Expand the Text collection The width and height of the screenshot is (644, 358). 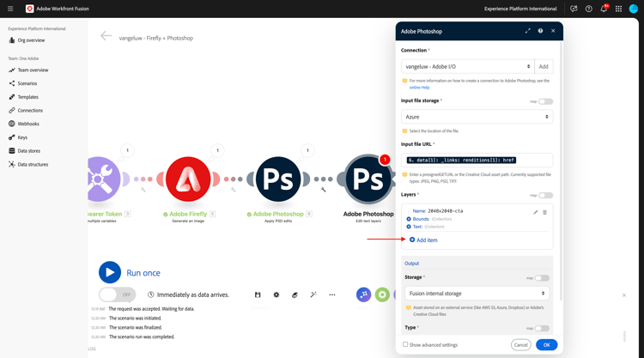point(409,227)
